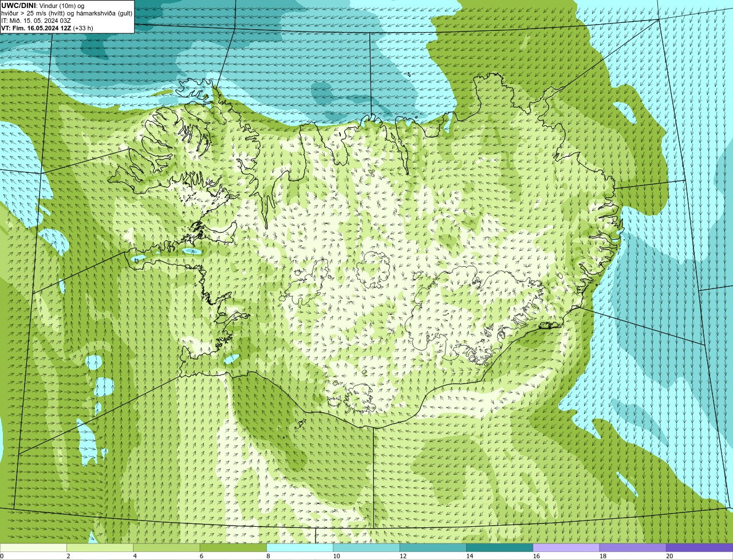The height and width of the screenshot is (560, 733).
Task: Click the 0–2 m/s pale yellow legend swatch
Action: click(x=33, y=547)
